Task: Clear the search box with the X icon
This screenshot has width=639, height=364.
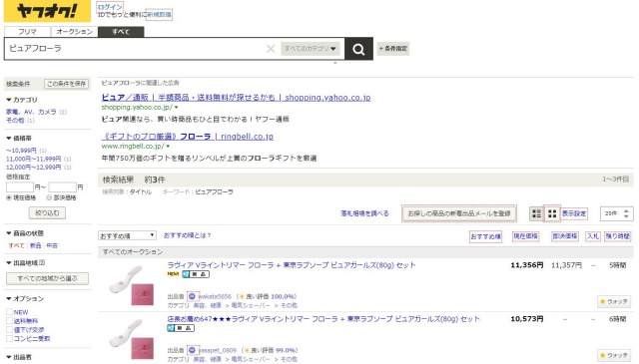Action: coord(271,49)
